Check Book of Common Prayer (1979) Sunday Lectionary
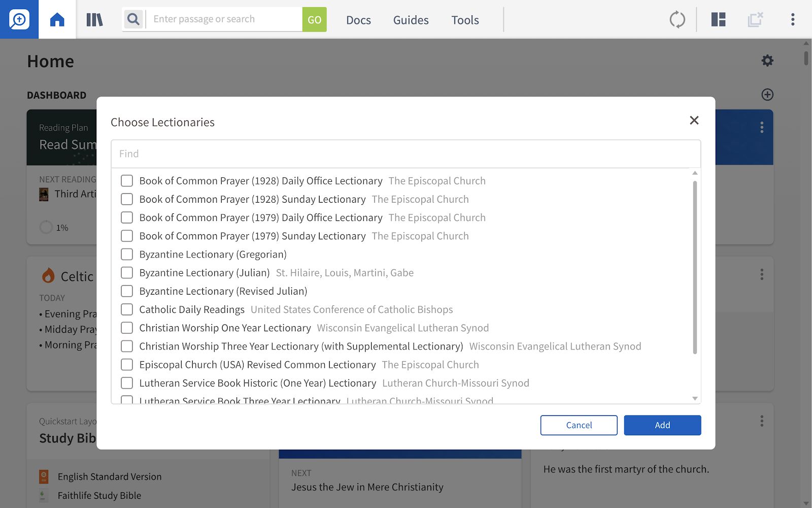This screenshot has width=812, height=508. (127, 236)
